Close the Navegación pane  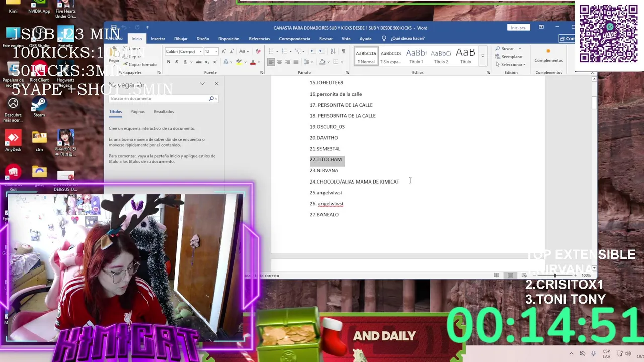[x=216, y=84]
